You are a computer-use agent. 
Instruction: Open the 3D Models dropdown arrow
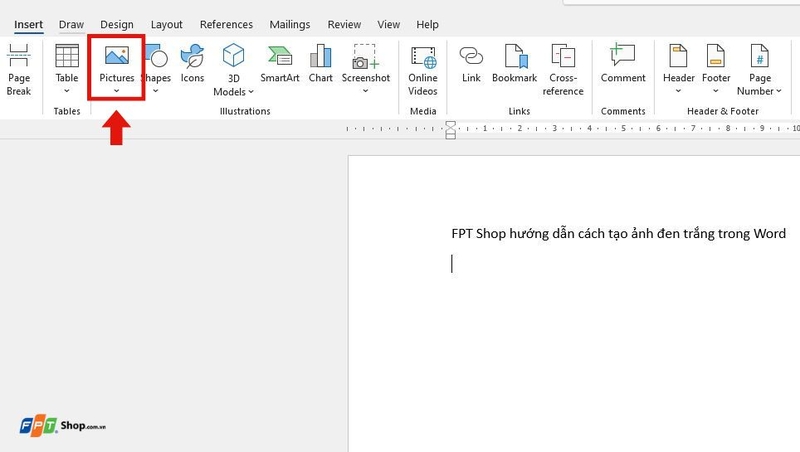(x=251, y=92)
